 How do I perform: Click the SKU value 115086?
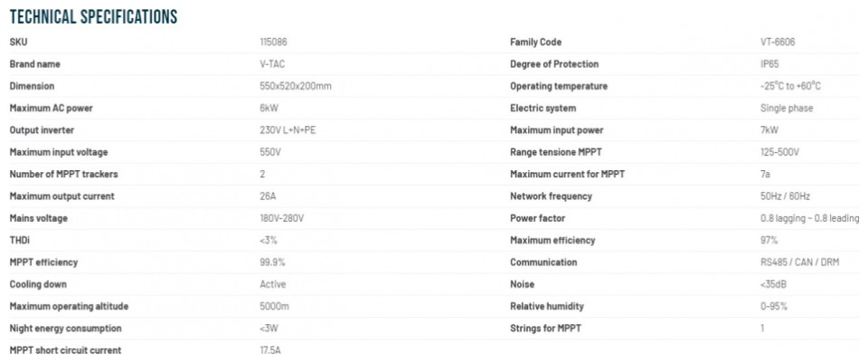(x=274, y=43)
